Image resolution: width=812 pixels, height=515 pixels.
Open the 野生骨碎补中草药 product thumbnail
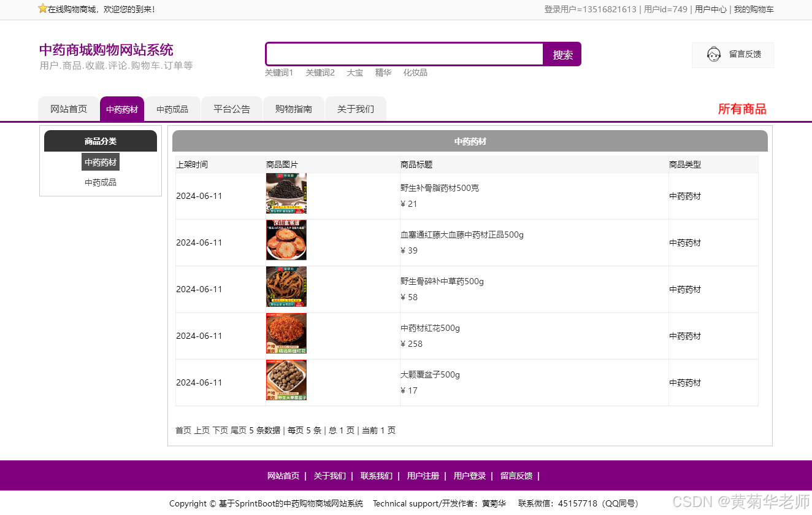286,287
